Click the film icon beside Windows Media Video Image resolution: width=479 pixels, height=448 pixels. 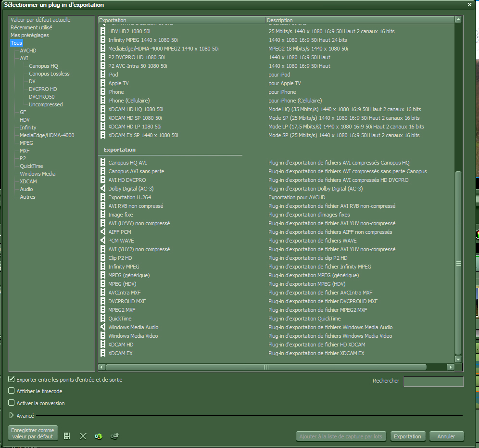coord(103,336)
